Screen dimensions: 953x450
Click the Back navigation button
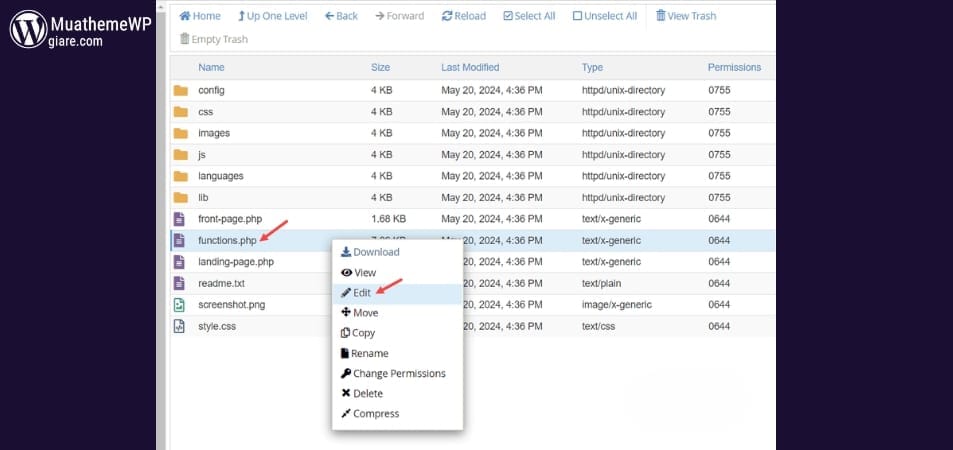coord(339,16)
